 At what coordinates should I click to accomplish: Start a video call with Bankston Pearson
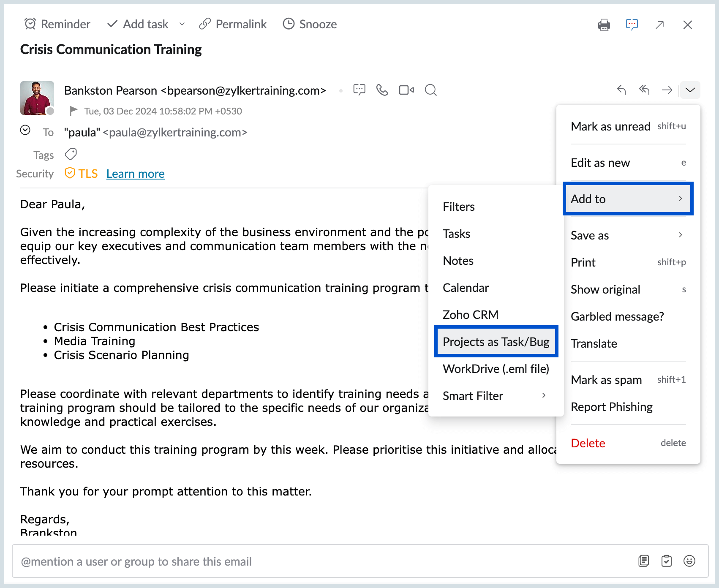[406, 90]
